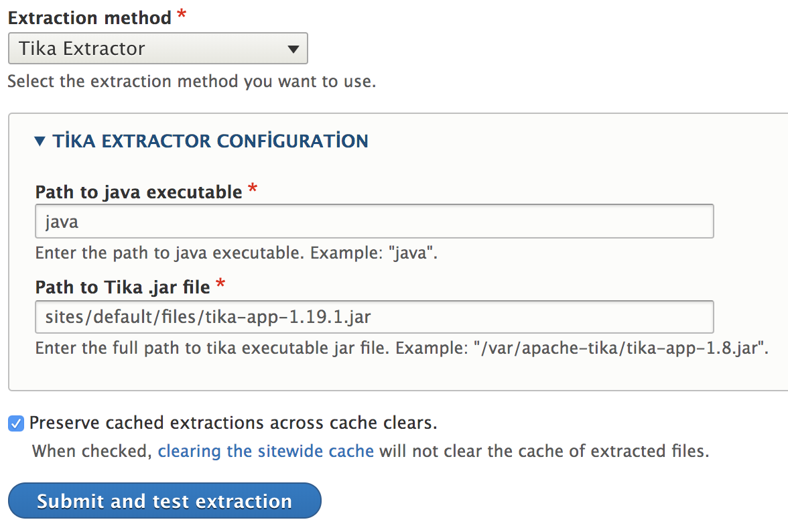Click the red asterisk beside Extraction method
This screenshot has height=532, width=788.
pos(182,17)
